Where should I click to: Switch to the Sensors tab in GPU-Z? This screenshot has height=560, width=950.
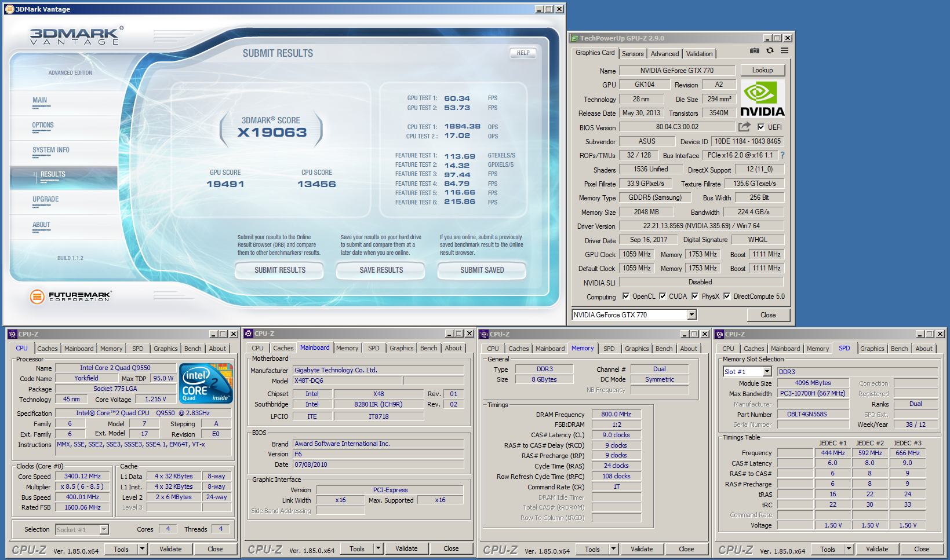tap(633, 54)
